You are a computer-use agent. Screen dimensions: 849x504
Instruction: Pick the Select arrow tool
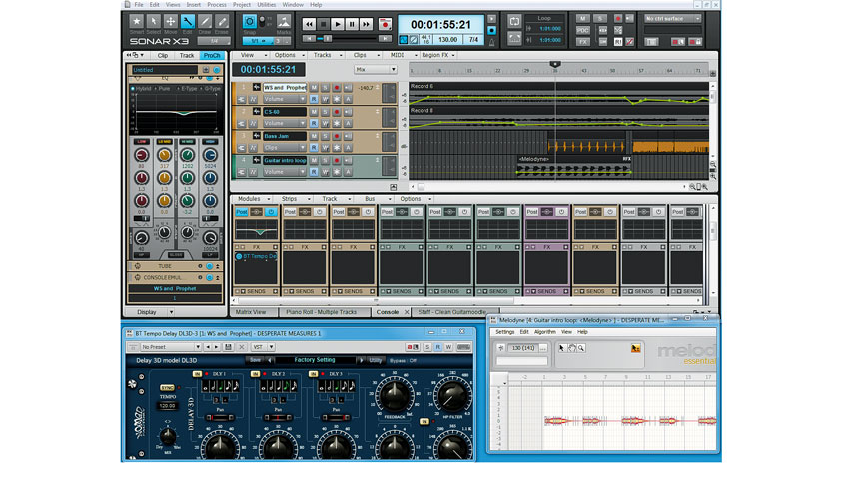[x=153, y=22]
